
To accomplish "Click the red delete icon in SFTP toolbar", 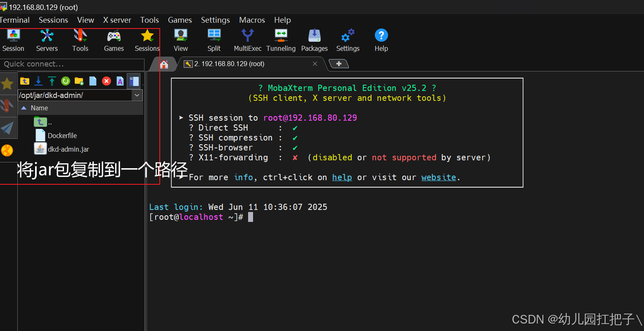I will [107, 81].
